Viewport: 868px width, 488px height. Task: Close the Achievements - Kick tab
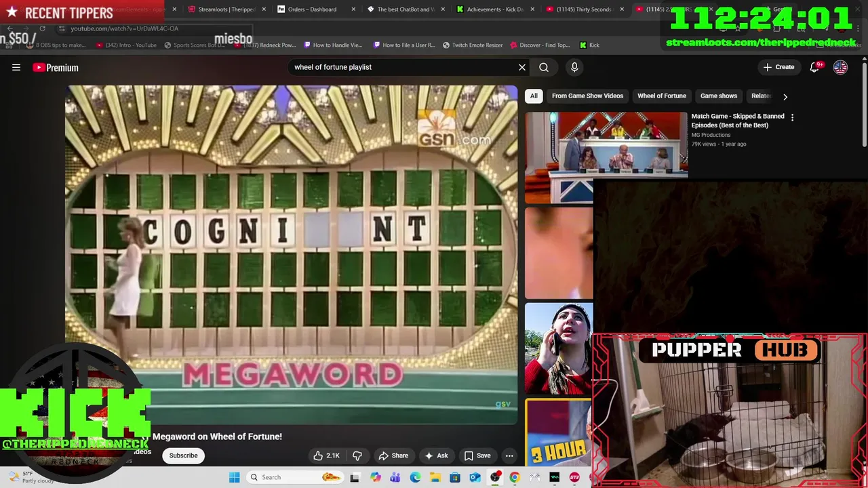(532, 9)
